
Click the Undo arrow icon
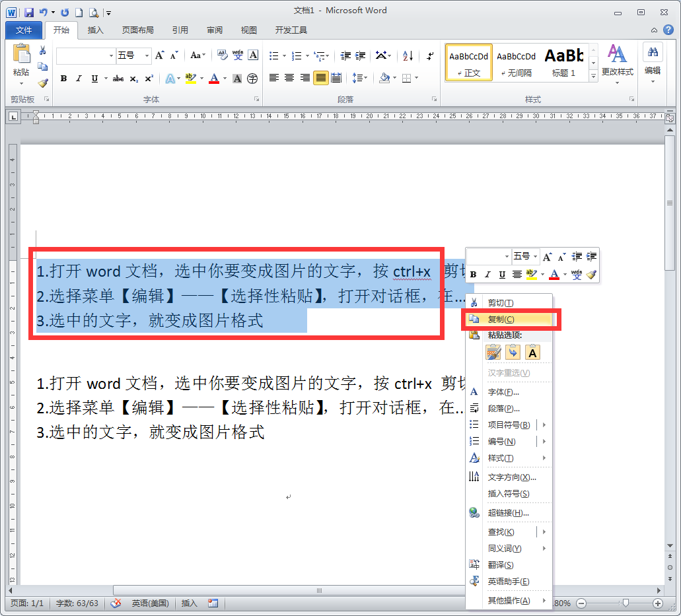click(x=43, y=13)
